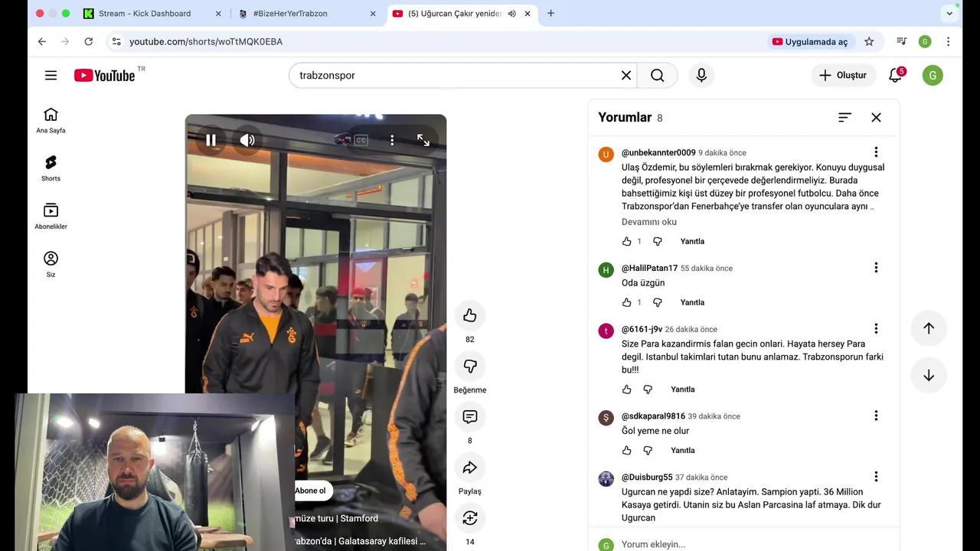Viewport: 980px width, 551px height.
Task: Open the Siz profile section in sidebar
Action: 51,265
